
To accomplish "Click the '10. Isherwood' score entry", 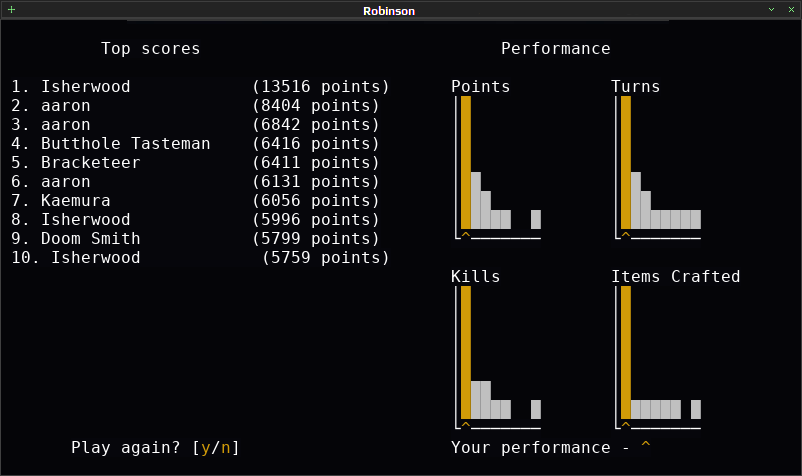I will (x=76, y=257).
